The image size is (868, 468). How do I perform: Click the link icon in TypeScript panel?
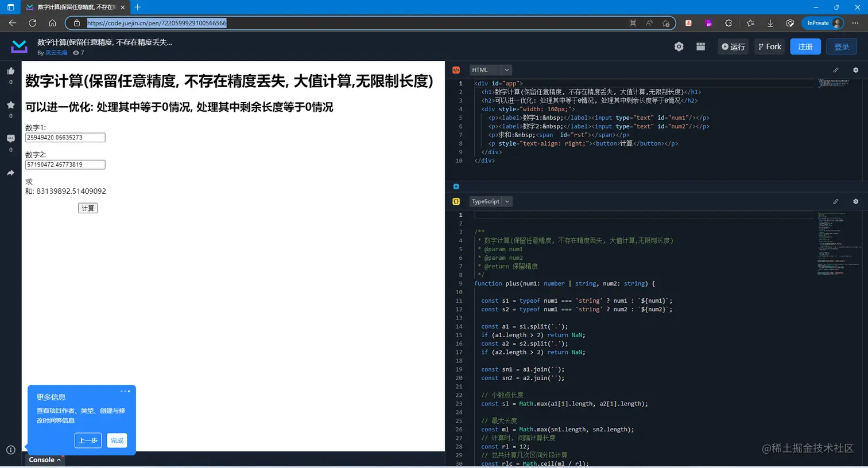point(836,201)
